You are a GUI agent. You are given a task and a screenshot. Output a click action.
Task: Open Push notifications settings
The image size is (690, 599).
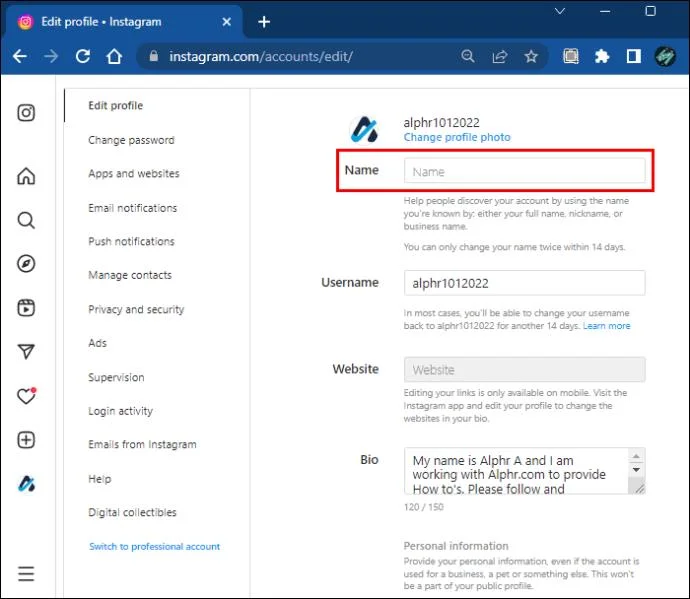(x=131, y=241)
